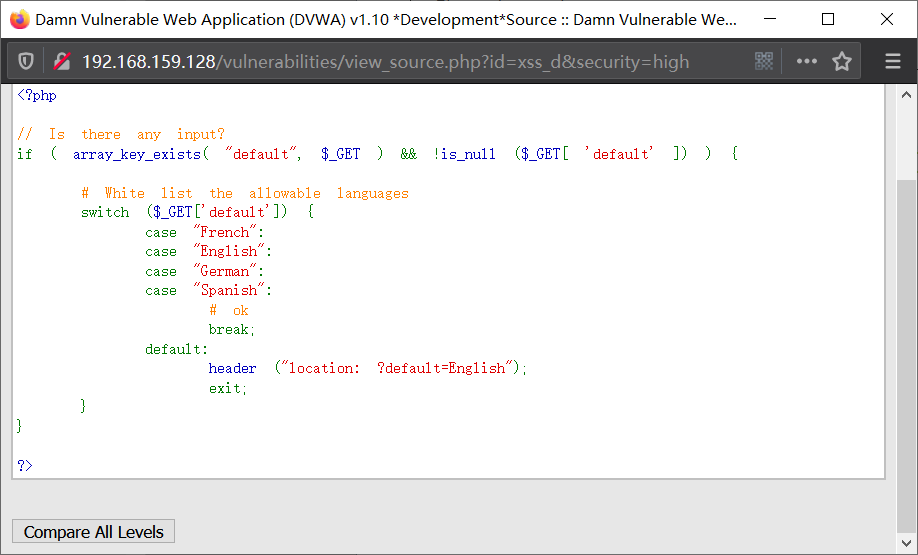Click the '# ok' comment
The width and height of the screenshot is (918, 555).
[x=229, y=310]
